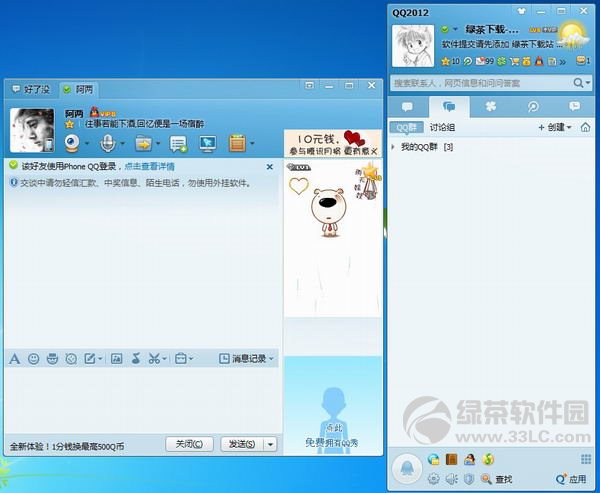
Task: Change skin with the shirt icon
Action: (x=522, y=11)
